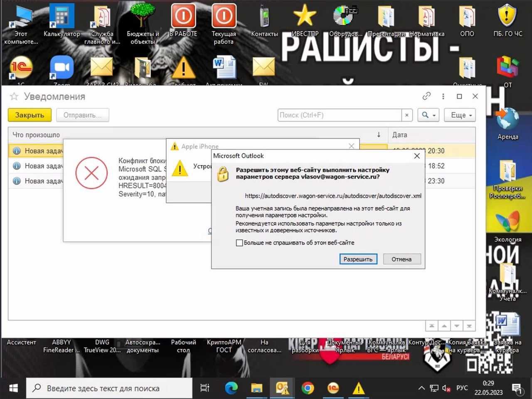The width and height of the screenshot is (532, 399).
Task: Open the ОТ desktop icon
Action: [x=507, y=71]
